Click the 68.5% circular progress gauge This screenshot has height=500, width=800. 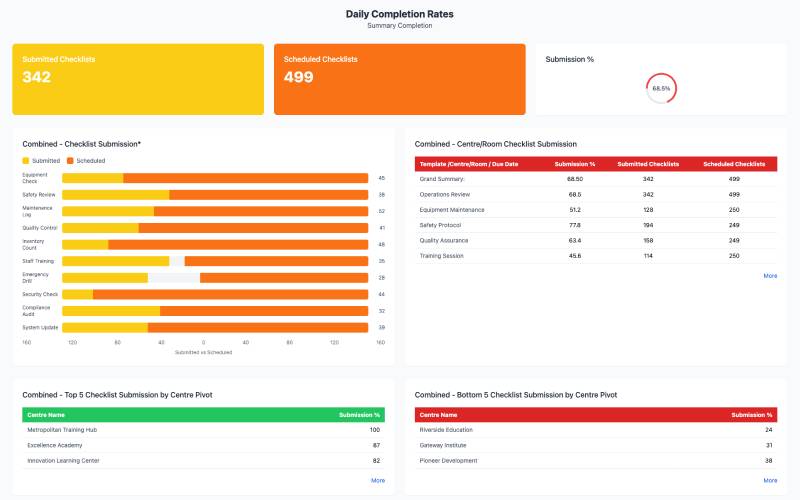[661, 88]
